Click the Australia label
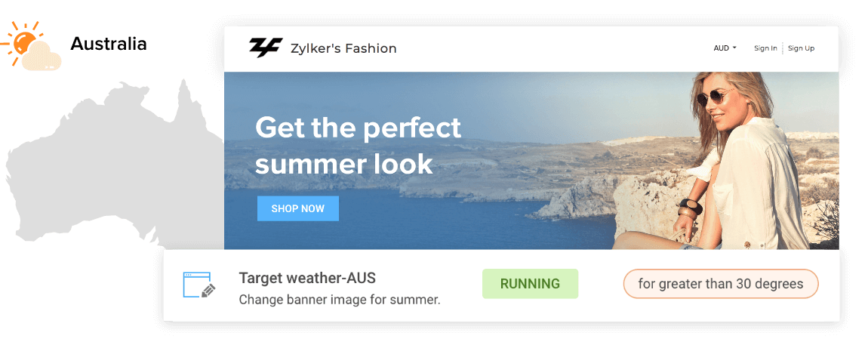The height and width of the screenshot is (342, 868). click(x=109, y=44)
